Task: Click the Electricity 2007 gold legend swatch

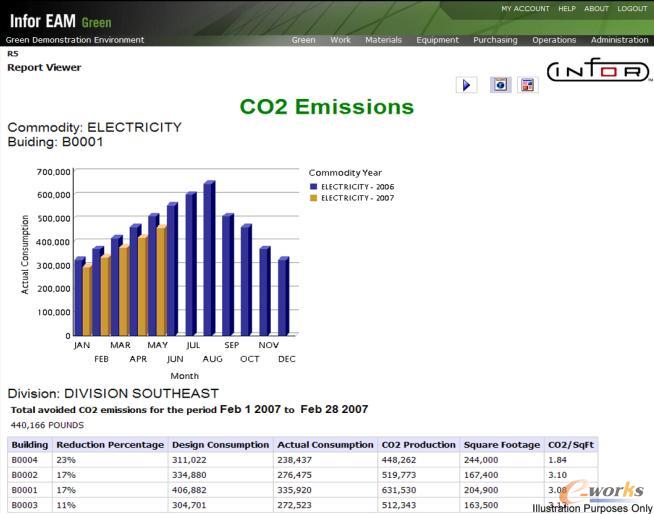Action: (314, 198)
